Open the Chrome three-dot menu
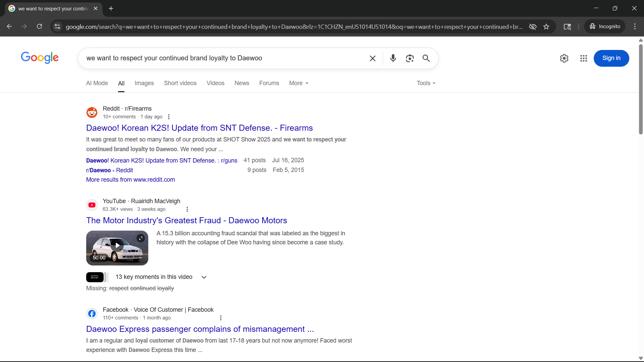This screenshot has height=362, width=644. coord(635,26)
